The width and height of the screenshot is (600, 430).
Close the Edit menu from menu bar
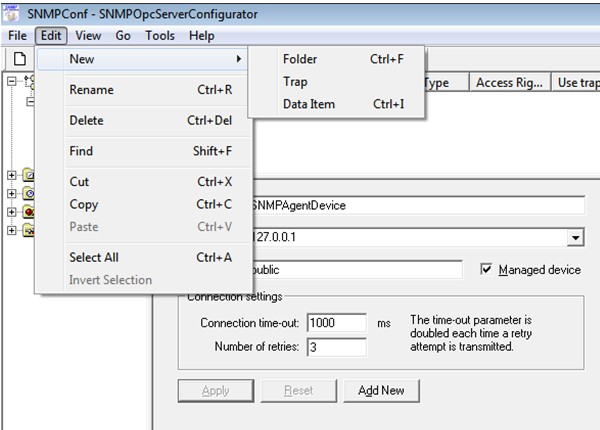[x=51, y=36]
